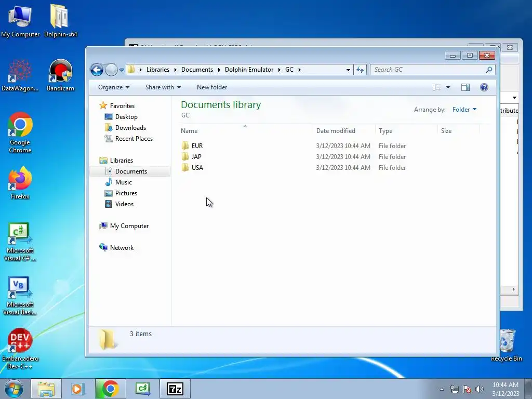This screenshot has height=399, width=532.
Task: Select Microsoft Visual Basic desktop shortcut
Action: point(20,297)
